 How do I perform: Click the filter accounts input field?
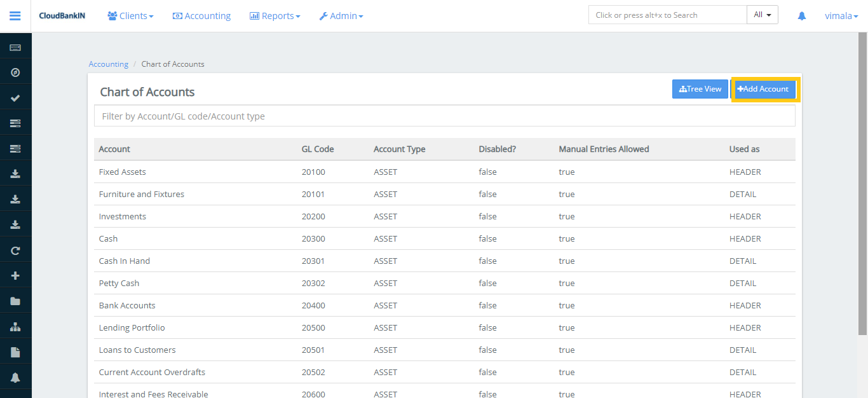coord(445,115)
